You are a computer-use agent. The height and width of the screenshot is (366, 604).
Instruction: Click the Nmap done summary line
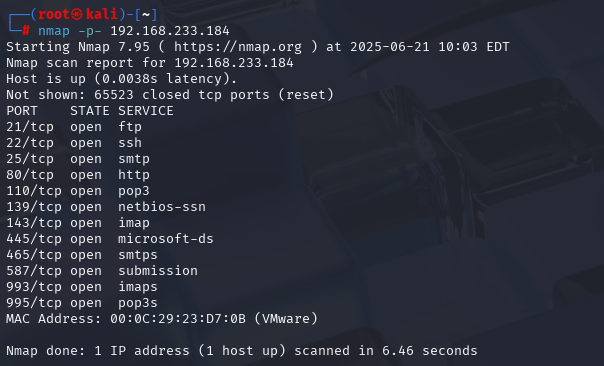[x=242, y=351]
